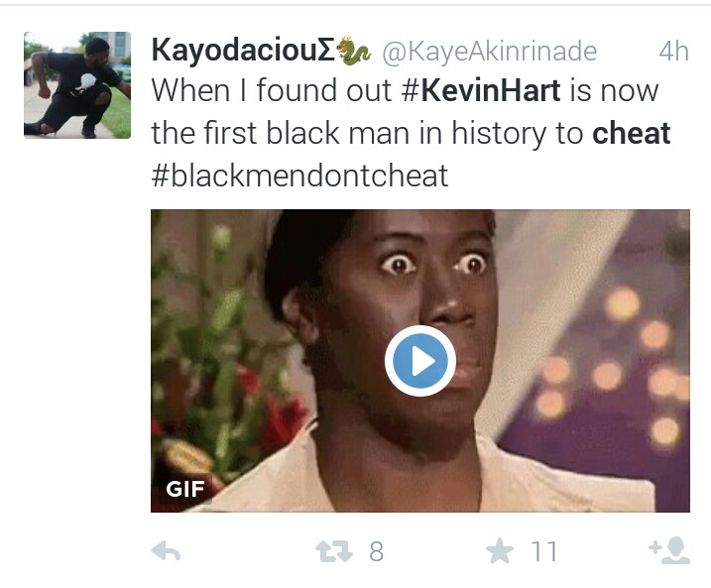Play the GIF with play button
The width and height of the screenshot is (711, 588).
pyautogui.click(x=420, y=361)
